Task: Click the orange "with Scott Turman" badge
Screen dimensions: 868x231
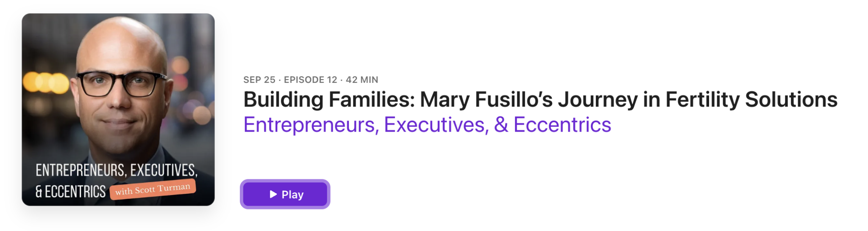Action: 153,189
